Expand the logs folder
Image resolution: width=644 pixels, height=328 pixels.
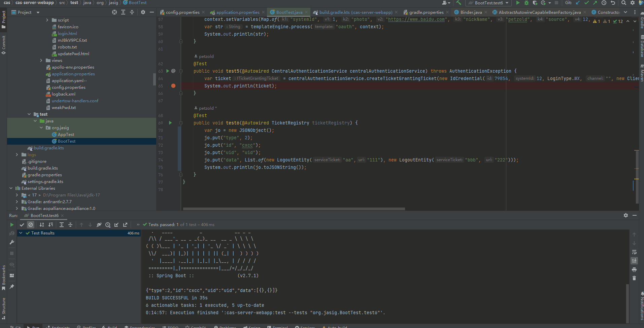(x=17, y=155)
